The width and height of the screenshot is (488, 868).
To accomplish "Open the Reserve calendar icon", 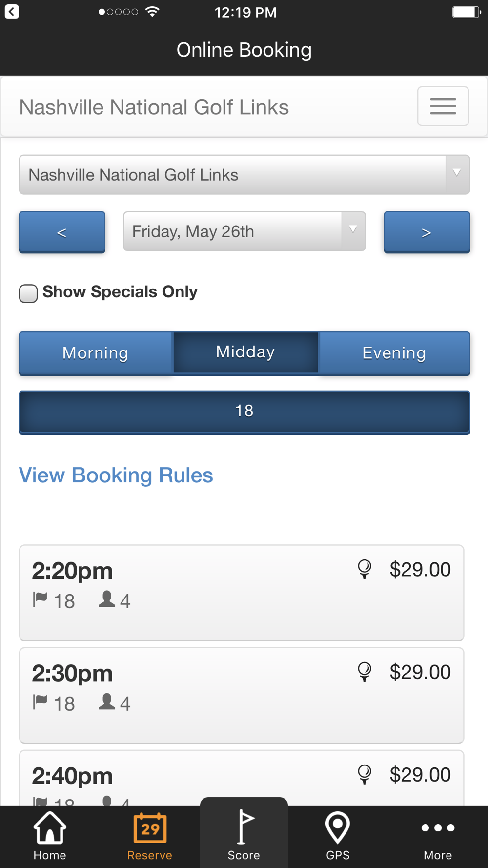I will pyautogui.click(x=150, y=827).
